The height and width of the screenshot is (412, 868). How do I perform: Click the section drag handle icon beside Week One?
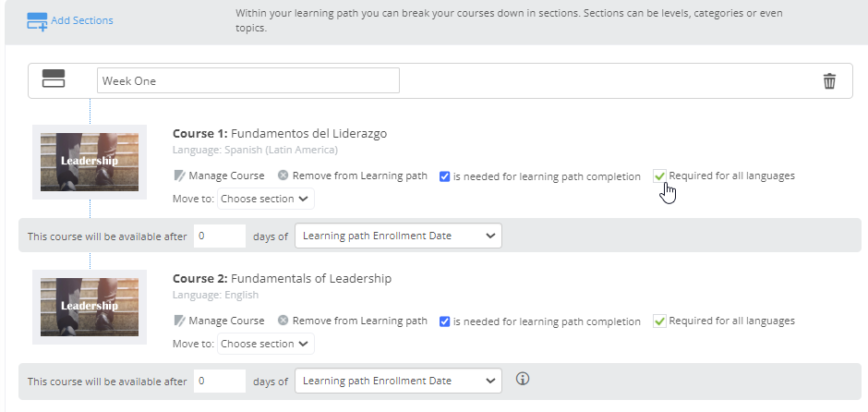click(54, 79)
